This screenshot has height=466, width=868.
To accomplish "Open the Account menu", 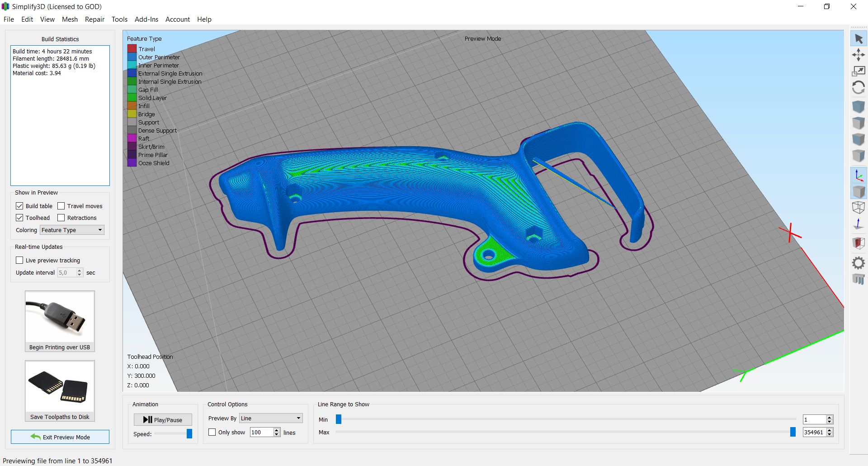I will click(178, 19).
